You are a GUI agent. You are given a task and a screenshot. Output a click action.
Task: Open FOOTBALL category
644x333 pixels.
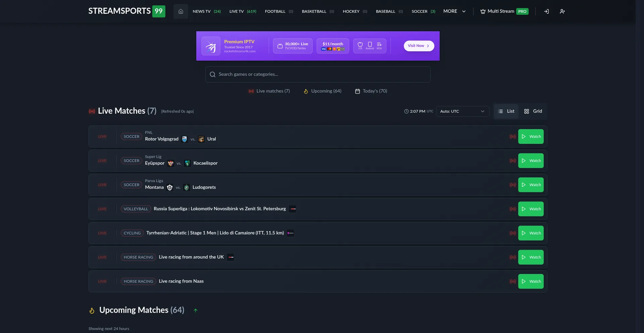coord(279,11)
